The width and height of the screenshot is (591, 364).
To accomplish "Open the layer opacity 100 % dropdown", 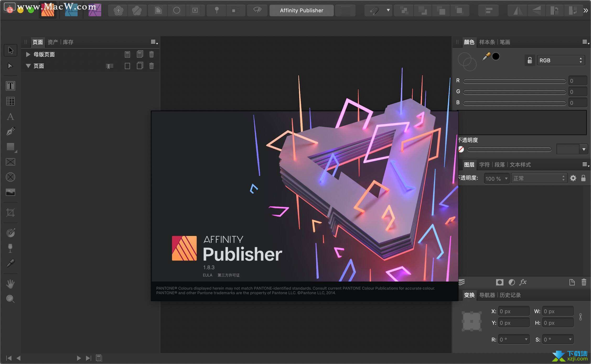I will (x=496, y=178).
